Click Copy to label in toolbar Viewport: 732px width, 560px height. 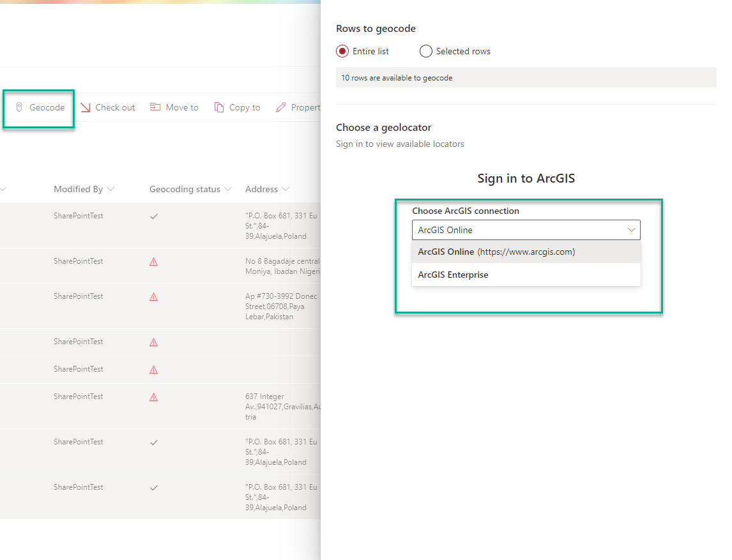point(245,107)
